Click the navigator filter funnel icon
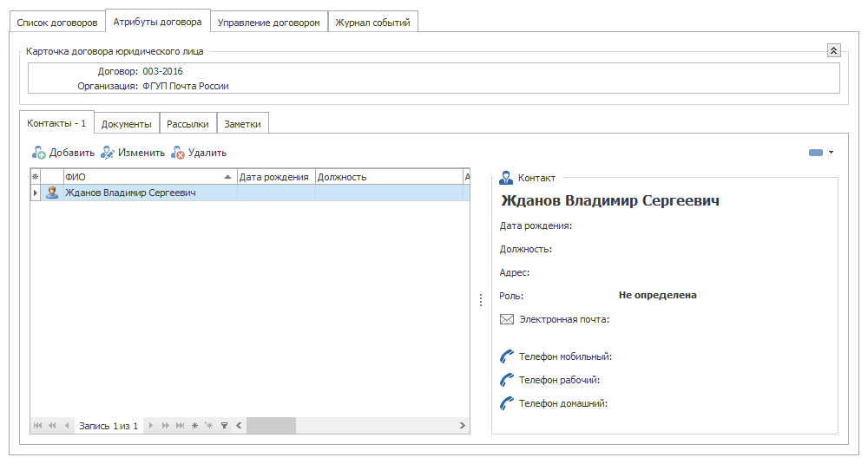868x464 pixels. tap(224, 425)
